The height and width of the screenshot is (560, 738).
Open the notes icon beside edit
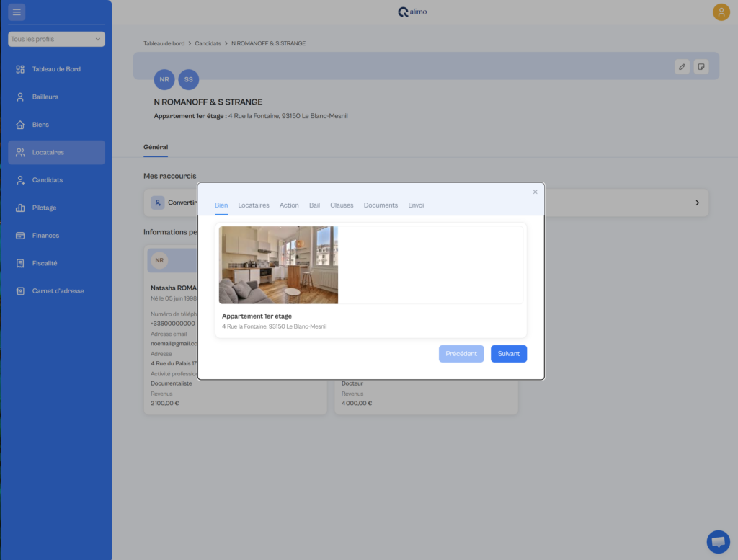701,67
